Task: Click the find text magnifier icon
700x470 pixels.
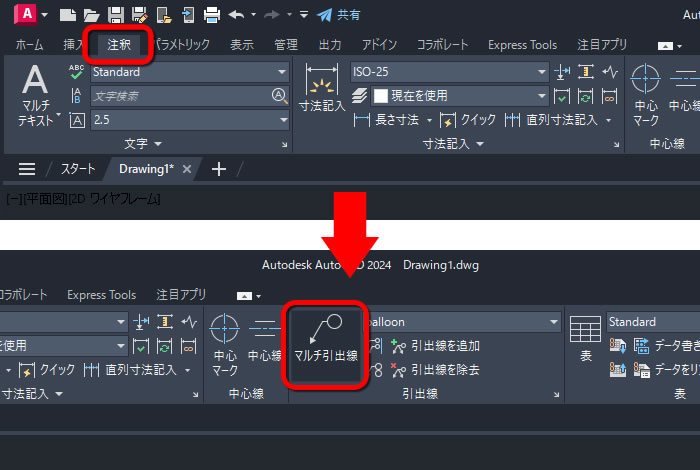Action: pos(279,96)
